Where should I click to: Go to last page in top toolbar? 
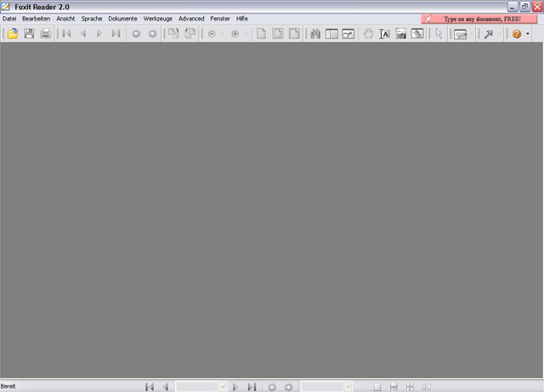116,34
